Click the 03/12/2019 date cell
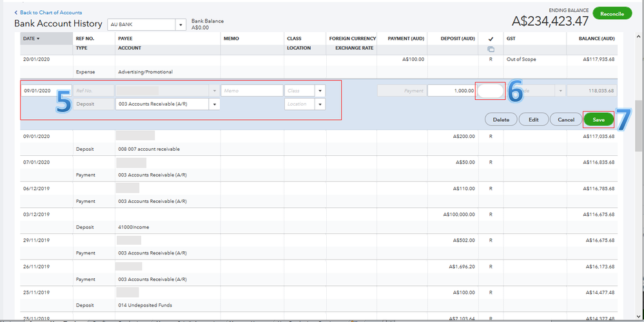This screenshot has height=322, width=644. [37, 214]
